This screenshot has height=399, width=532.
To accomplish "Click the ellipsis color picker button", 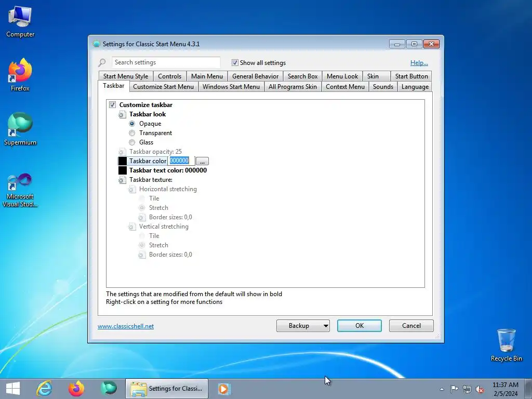I will 202,161.
